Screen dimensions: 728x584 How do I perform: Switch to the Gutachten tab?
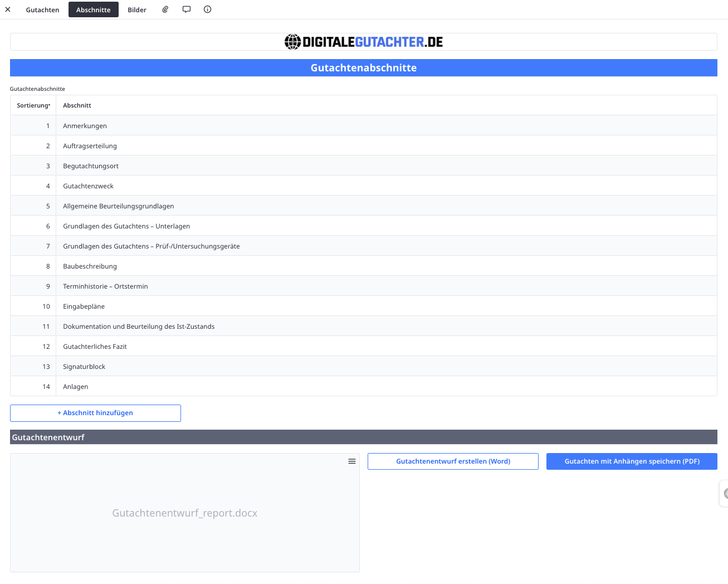tap(42, 9)
